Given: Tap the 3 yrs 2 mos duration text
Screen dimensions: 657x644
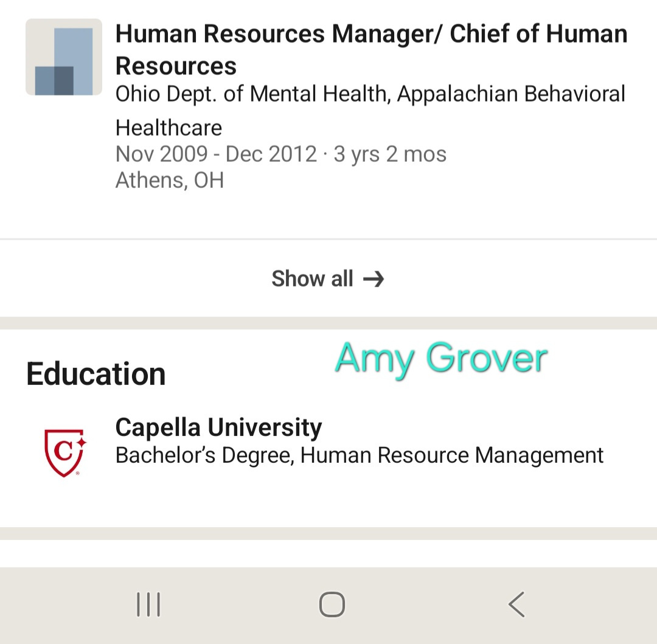Looking at the screenshot, I should (390, 154).
